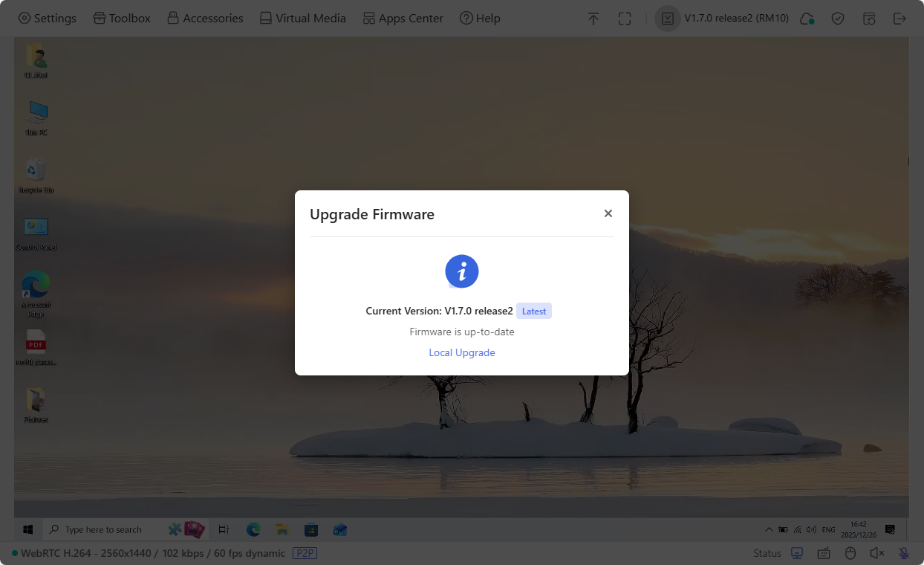Open the cloud connection status icon
Screen dimensions: 924x565
click(807, 18)
